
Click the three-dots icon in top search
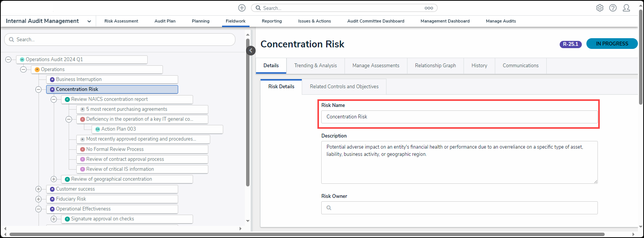click(429, 8)
